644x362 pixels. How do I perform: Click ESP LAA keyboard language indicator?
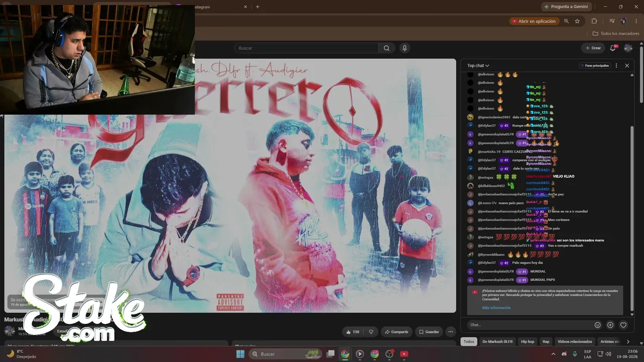(588, 354)
